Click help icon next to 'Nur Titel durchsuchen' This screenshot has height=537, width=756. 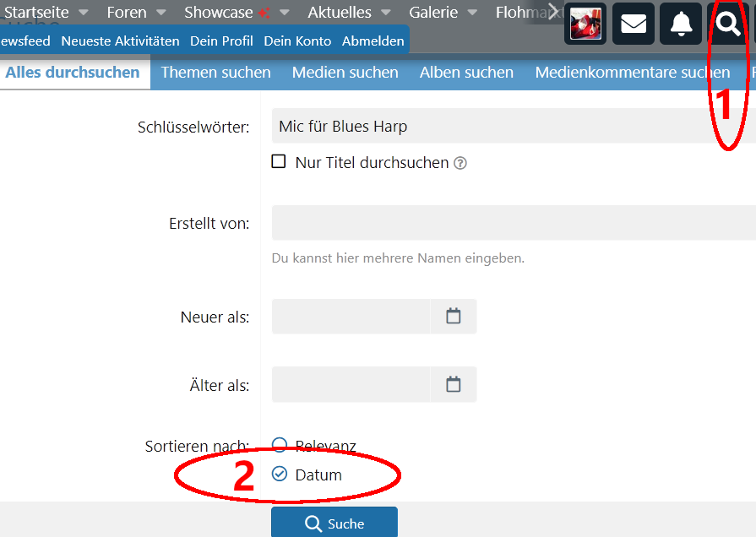(x=460, y=164)
